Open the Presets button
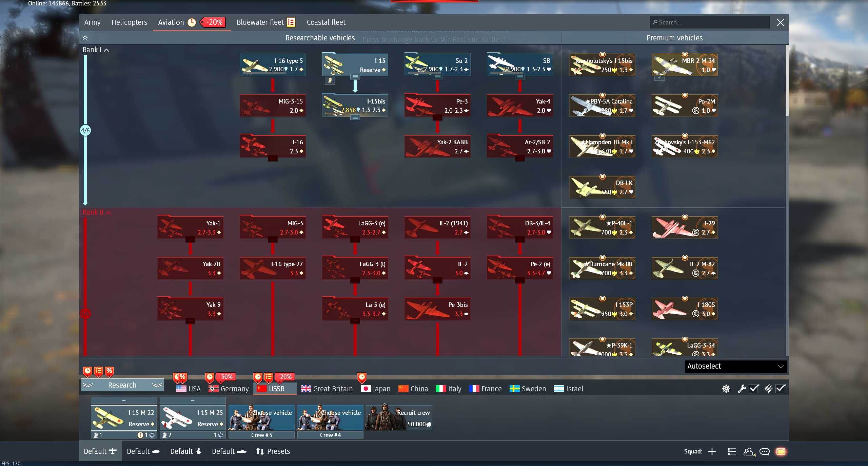This screenshot has height=466, width=868. coord(273,451)
